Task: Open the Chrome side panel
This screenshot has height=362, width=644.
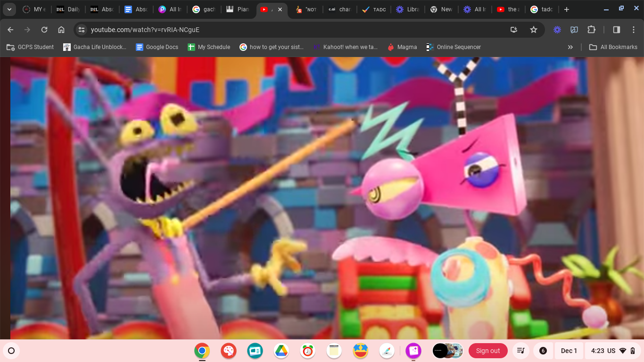Action: tap(616, 30)
